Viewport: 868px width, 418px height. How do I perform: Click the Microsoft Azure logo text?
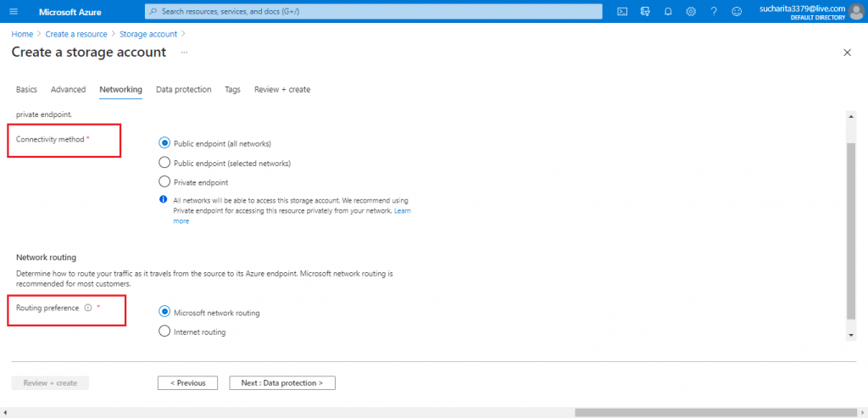click(x=70, y=12)
